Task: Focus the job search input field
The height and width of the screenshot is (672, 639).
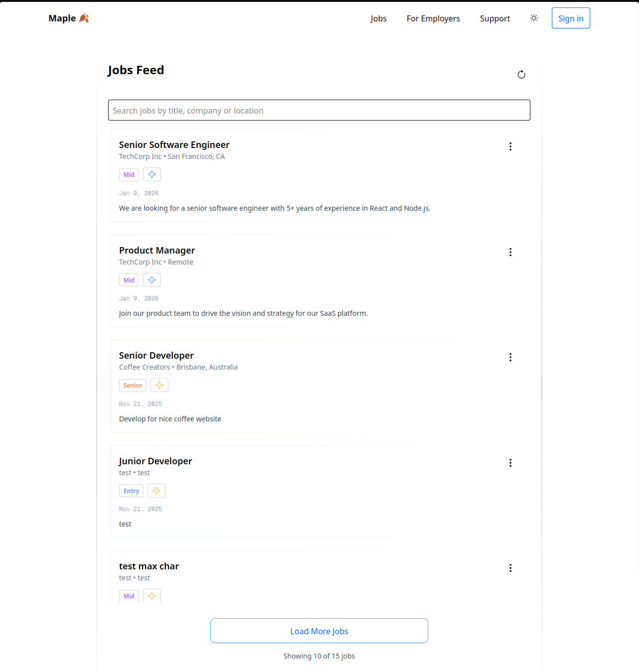Action: 319,111
